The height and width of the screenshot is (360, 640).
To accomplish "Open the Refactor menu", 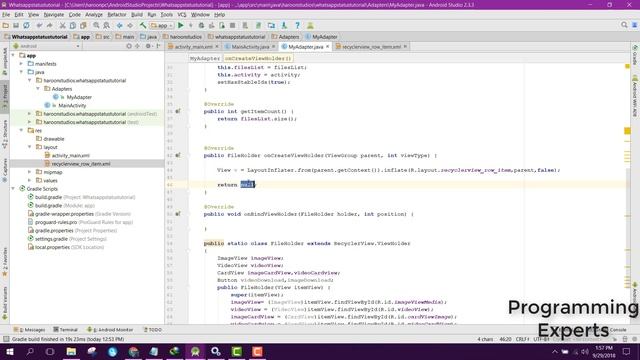I will coord(117,15).
